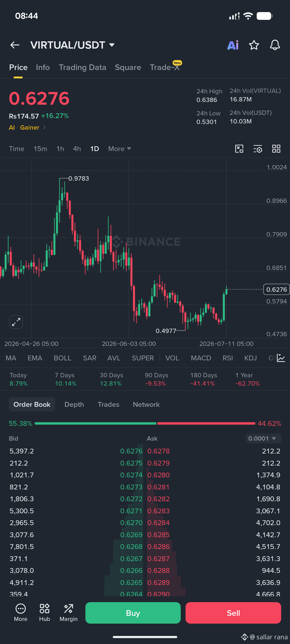
Task: Open the Trading Data tab
Action: pyautogui.click(x=82, y=67)
